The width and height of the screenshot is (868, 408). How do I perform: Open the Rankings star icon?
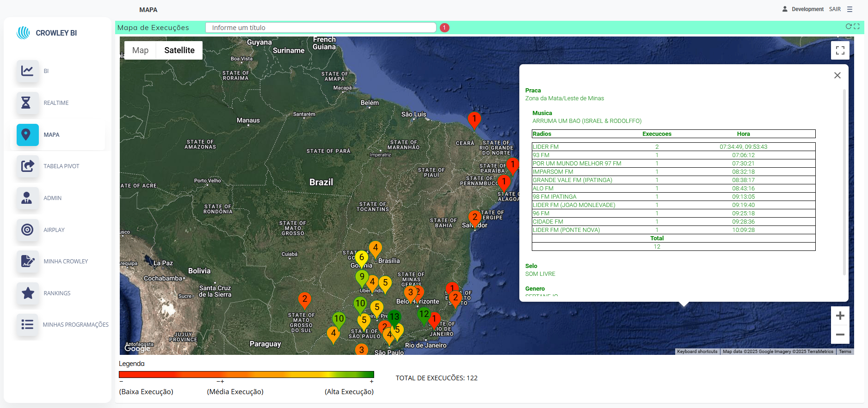[27, 293]
